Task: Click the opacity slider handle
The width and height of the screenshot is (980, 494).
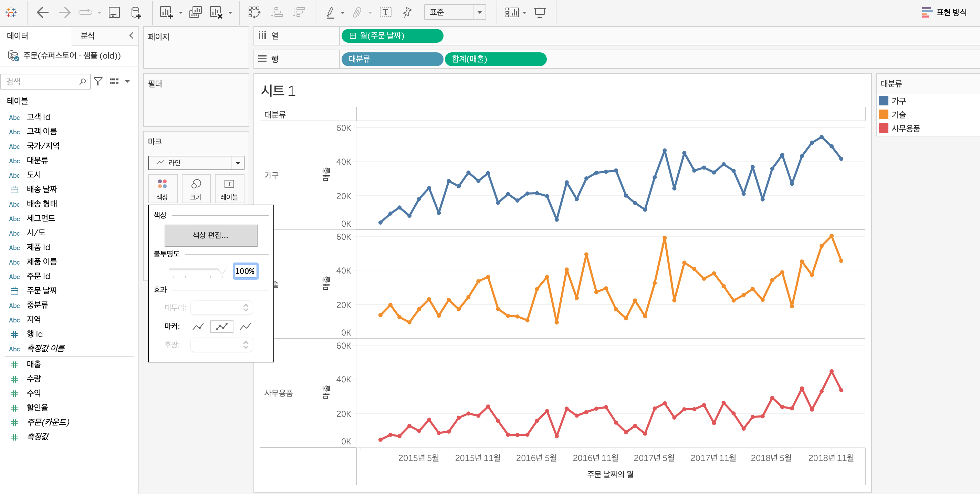Action: coord(222,269)
